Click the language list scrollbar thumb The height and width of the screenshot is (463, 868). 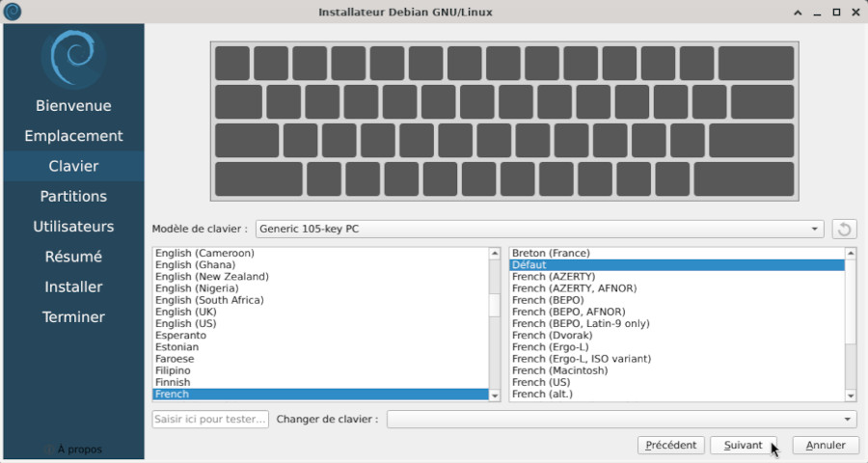[x=495, y=305]
